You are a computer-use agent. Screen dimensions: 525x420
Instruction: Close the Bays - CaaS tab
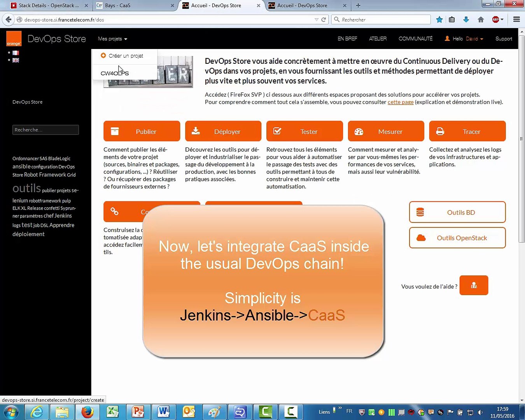pyautogui.click(x=172, y=5)
